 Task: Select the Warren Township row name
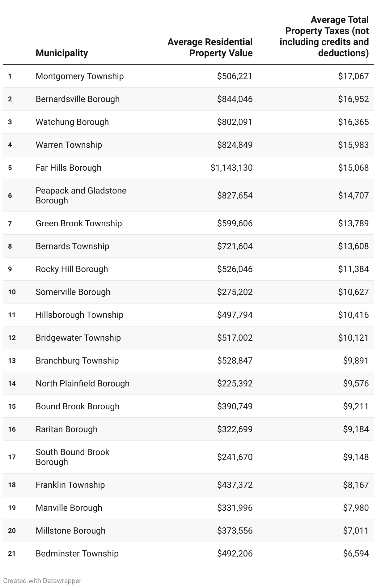point(69,145)
